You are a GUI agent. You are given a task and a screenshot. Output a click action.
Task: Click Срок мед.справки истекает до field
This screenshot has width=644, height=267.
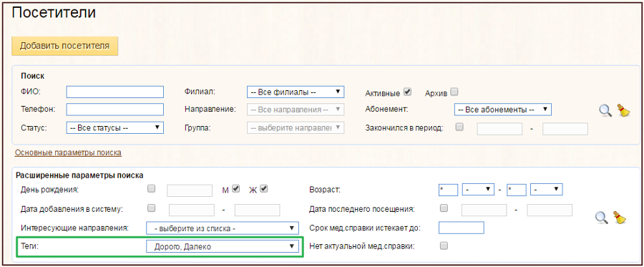(x=462, y=228)
